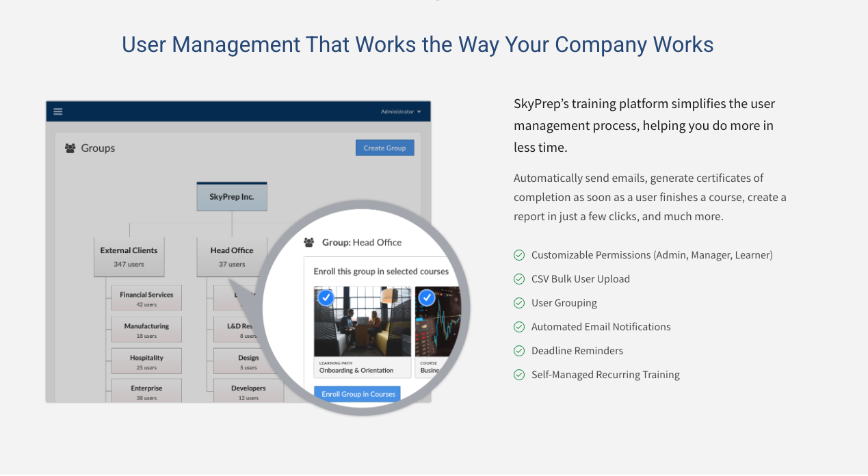868x476 pixels.
Task: Click the checkmark icon beside Deadline Reminders
Action: coord(519,351)
